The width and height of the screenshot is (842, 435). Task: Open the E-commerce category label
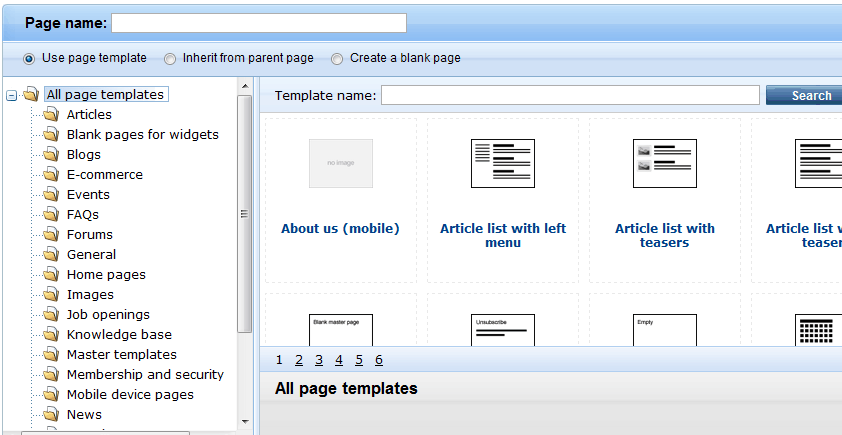[x=105, y=175]
